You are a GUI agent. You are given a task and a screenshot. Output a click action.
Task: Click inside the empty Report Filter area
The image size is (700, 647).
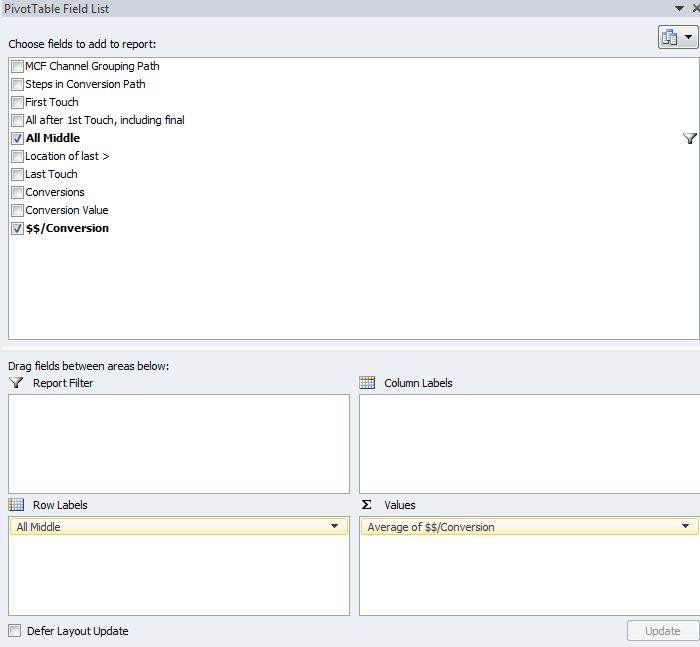(178, 443)
